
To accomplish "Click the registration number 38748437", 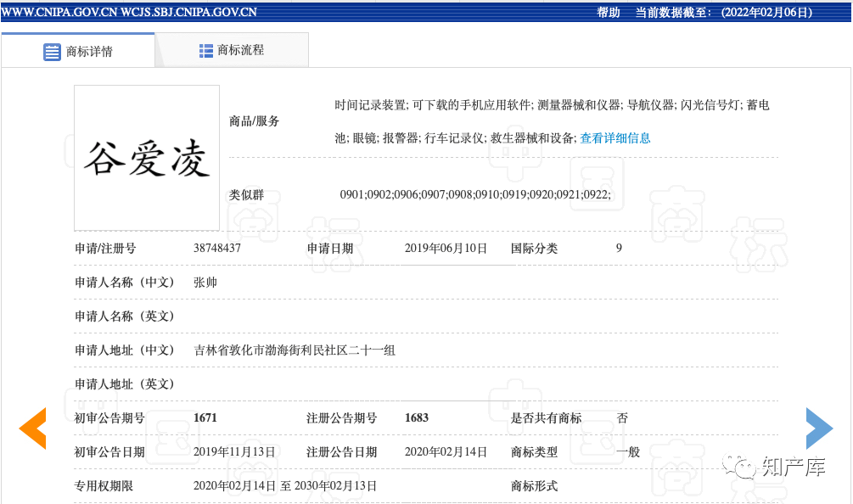I will coord(217,249).
